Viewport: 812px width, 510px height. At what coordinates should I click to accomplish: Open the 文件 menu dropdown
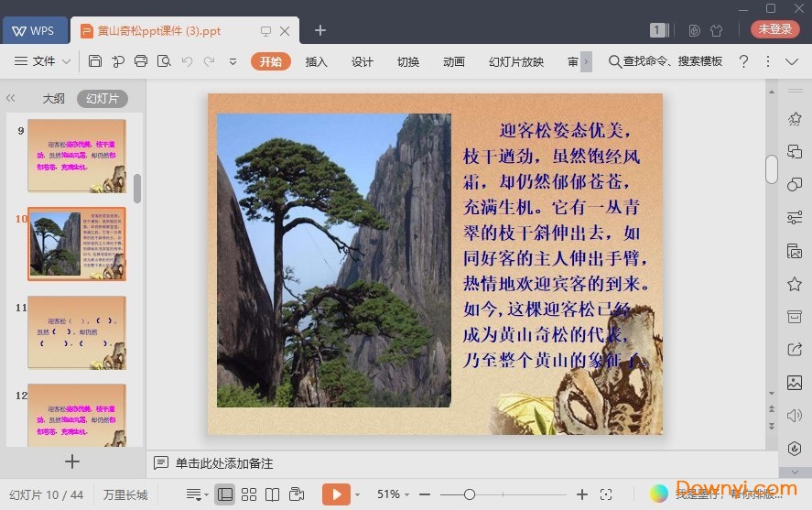(x=43, y=61)
